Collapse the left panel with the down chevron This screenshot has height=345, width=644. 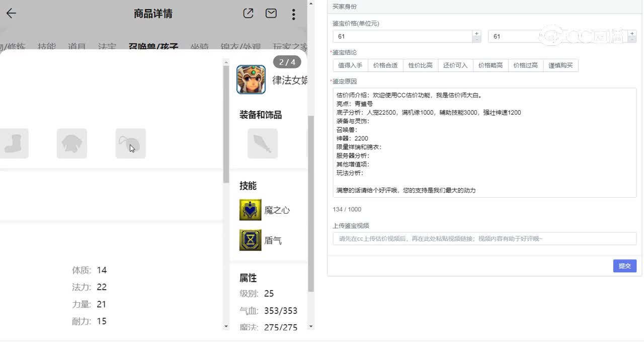click(x=226, y=327)
